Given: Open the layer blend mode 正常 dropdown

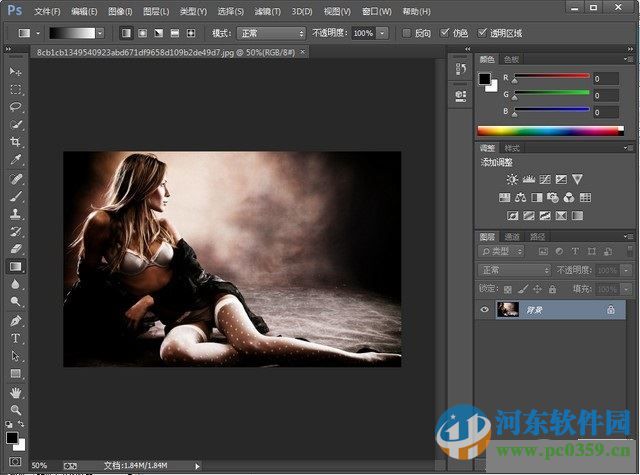Looking at the screenshot, I should (515, 270).
